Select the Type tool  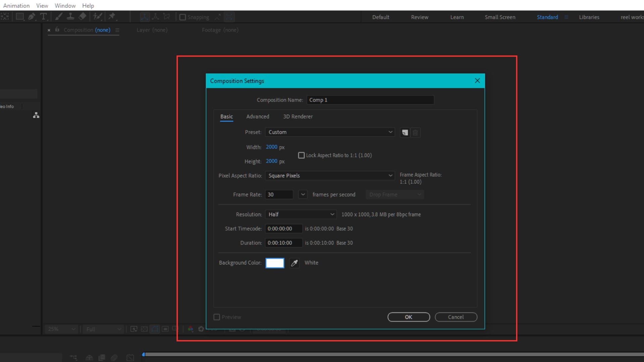[44, 16]
